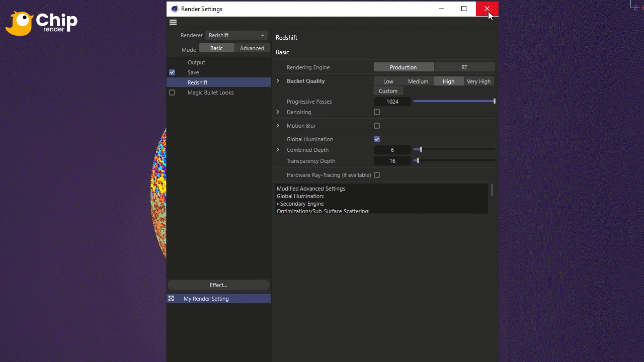Image resolution: width=644 pixels, height=362 pixels.
Task: Click the Progressive Passes value field
Action: (x=392, y=102)
